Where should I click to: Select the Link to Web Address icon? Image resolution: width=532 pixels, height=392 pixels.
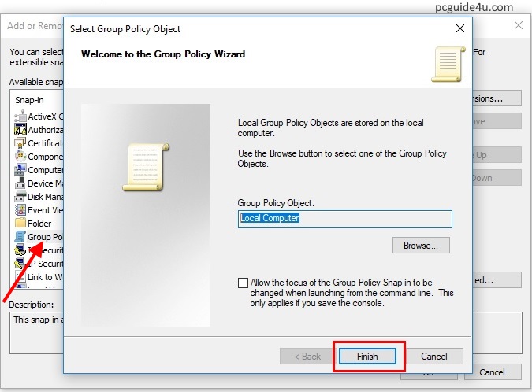pyautogui.click(x=20, y=277)
